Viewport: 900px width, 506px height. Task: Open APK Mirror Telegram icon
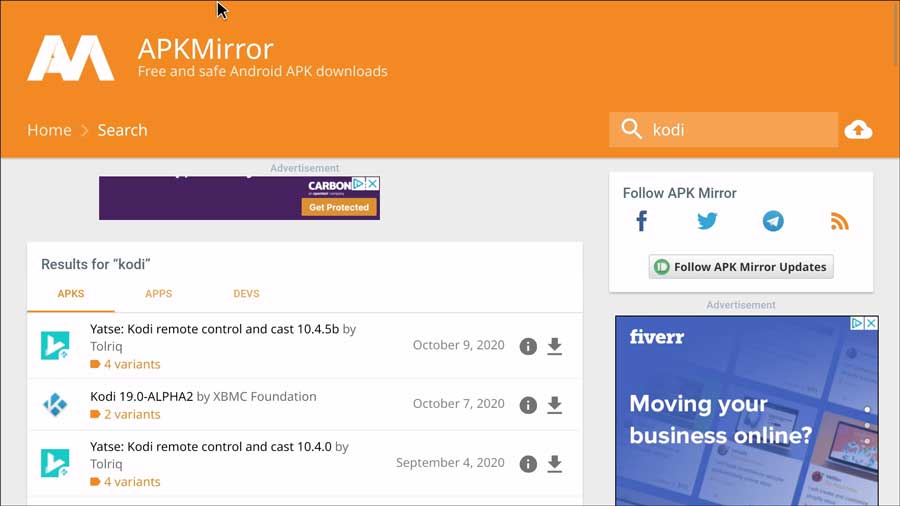(773, 221)
